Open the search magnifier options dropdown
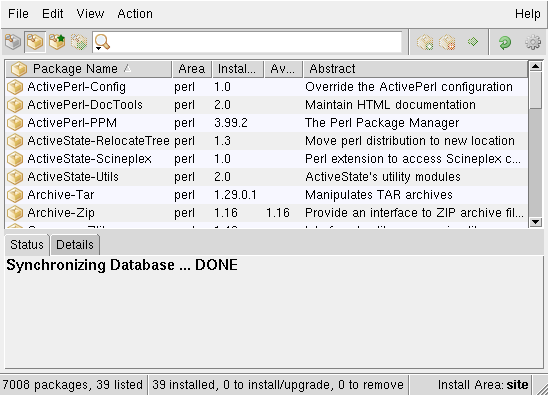Image resolution: width=548 pixels, height=395 pixels. [102, 43]
